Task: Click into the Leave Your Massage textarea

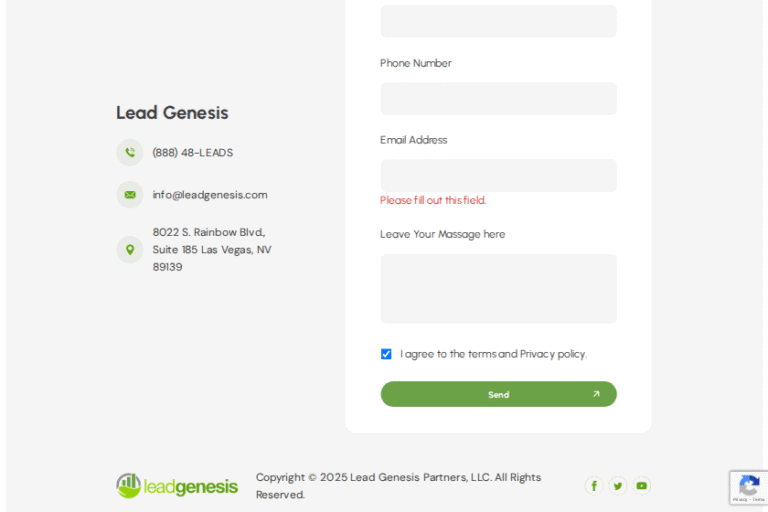Action: [x=498, y=288]
